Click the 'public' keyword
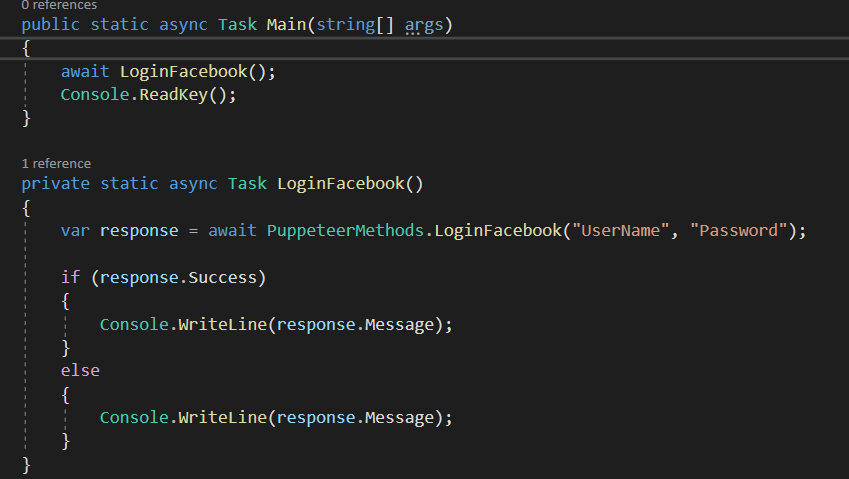 (50, 25)
